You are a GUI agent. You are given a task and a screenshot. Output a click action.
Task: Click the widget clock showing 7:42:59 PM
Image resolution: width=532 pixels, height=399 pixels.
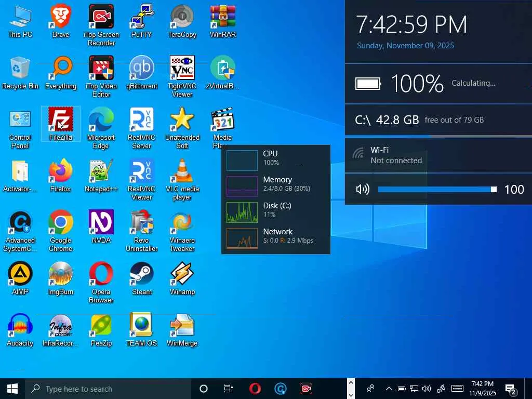click(x=411, y=24)
